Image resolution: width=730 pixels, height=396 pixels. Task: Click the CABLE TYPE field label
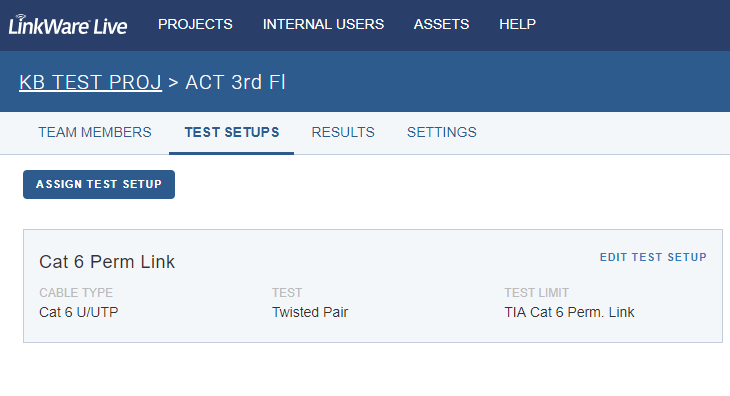pos(76,293)
